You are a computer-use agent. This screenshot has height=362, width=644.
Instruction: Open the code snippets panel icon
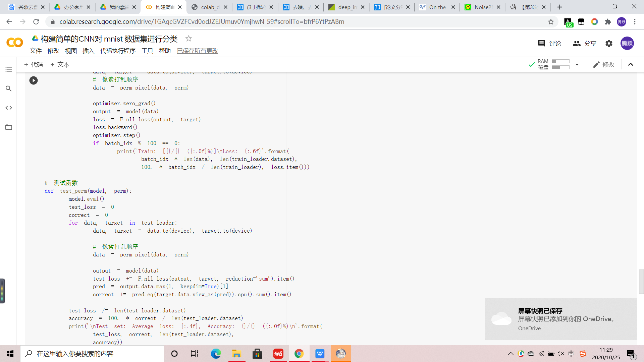[9, 108]
